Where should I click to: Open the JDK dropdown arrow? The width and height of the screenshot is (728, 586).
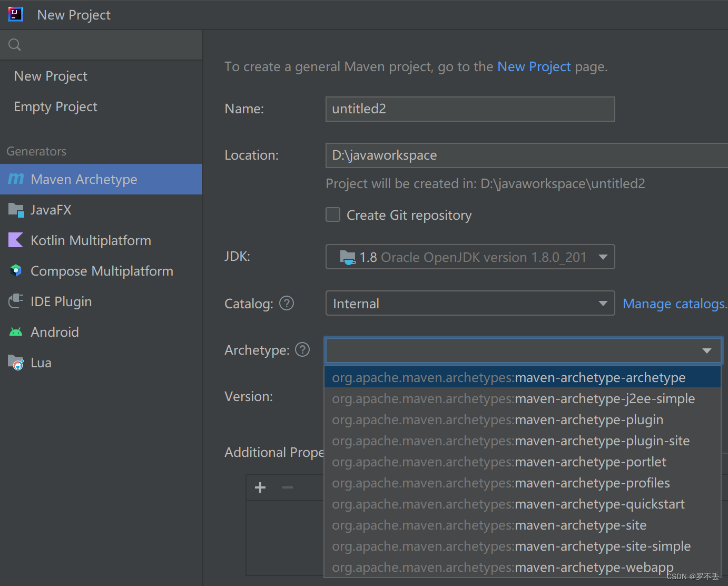pos(603,257)
